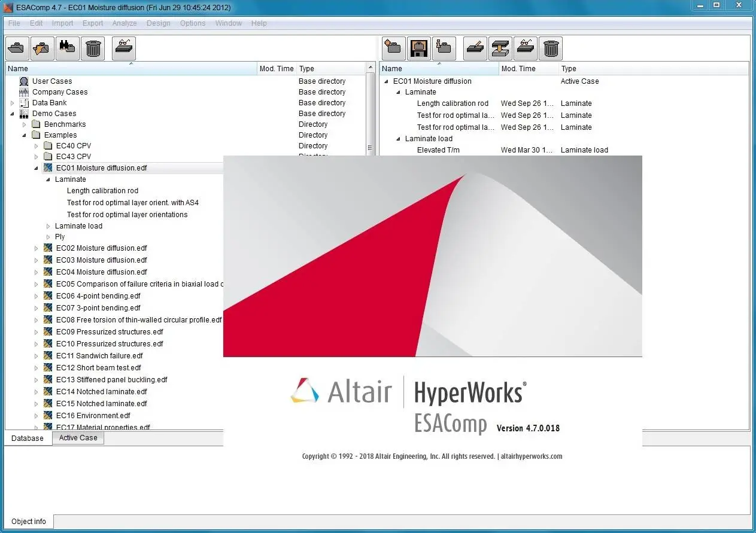Viewport: 756px width, 533px height.
Task: Click the User Cases person icon
Action: pyautogui.click(x=24, y=81)
